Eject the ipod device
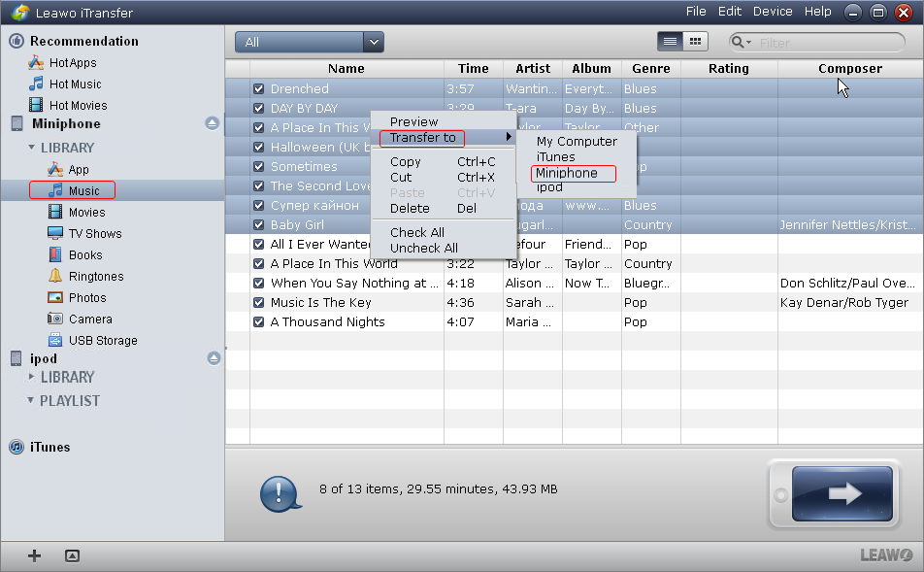The height and width of the screenshot is (572, 924). click(x=214, y=358)
